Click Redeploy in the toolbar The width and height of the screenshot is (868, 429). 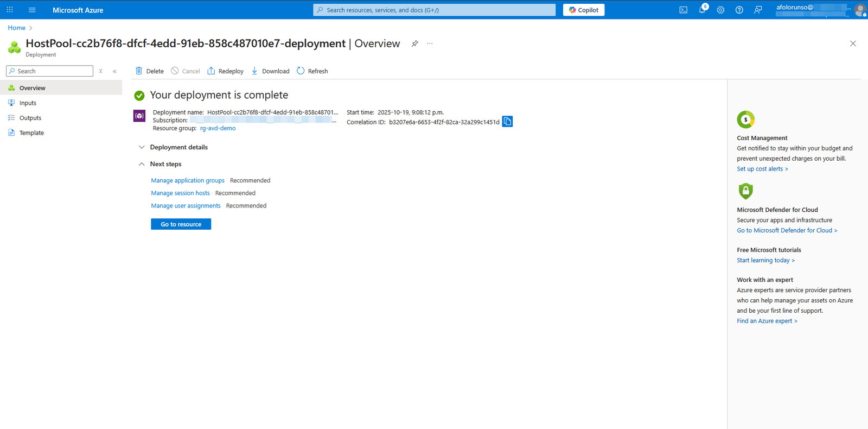click(225, 71)
